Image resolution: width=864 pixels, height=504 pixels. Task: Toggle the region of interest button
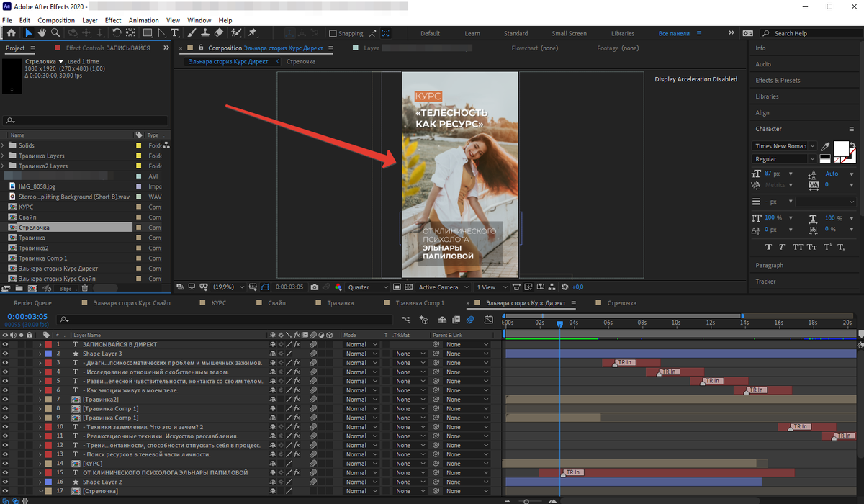397,287
